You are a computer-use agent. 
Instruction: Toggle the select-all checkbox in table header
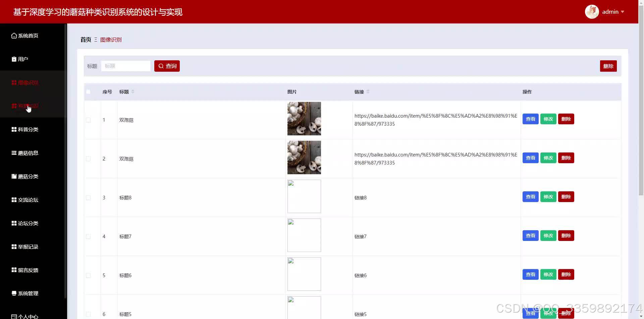pos(88,91)
